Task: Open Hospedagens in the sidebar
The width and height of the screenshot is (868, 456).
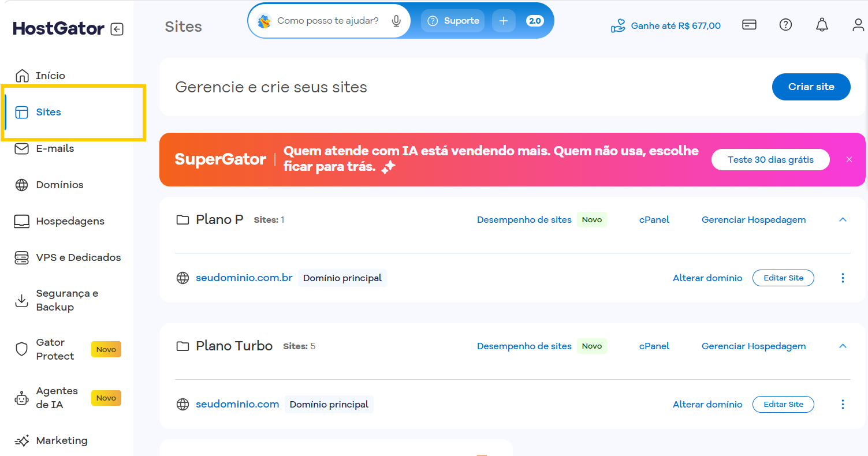Action: click(70, 221)
